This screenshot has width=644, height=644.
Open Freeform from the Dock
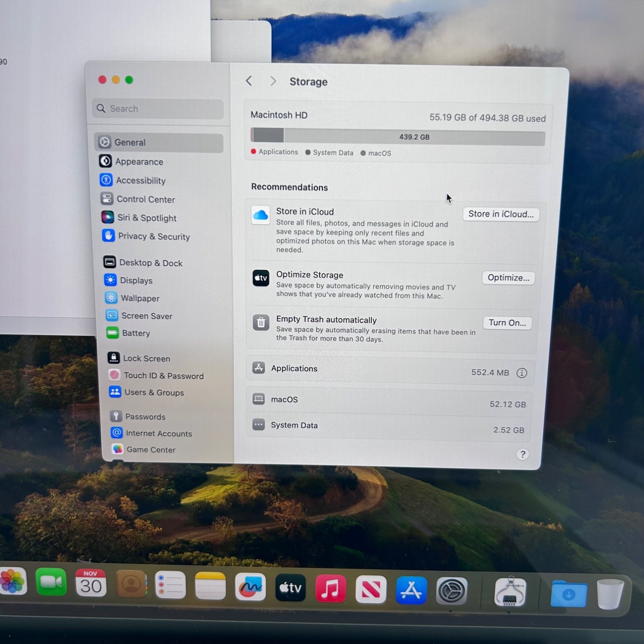point(250,587)
